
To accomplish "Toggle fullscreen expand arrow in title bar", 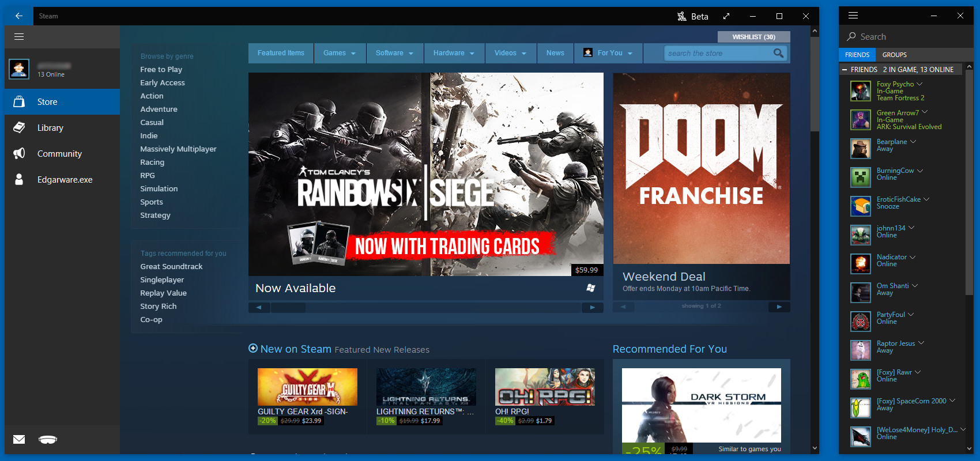I will pyautogui.click(x=726, y=16).
